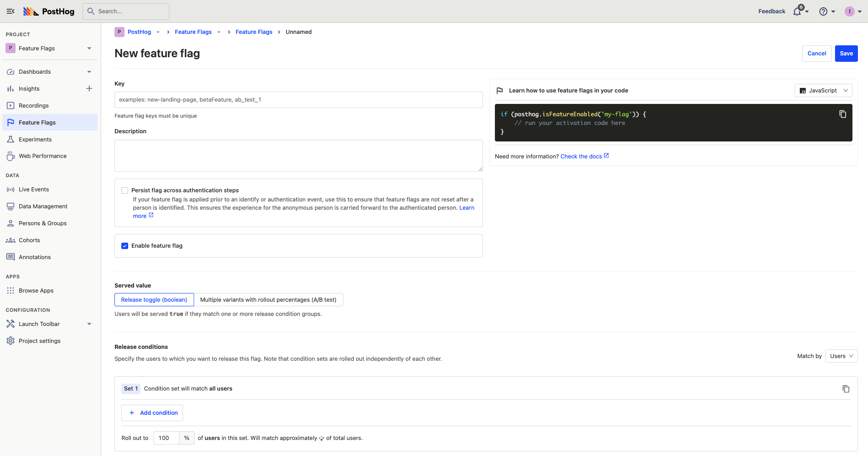The height and width of the screenshot is (456, 868).
Task: Copy the code snippet to clipboard
Action: [842, 114]
